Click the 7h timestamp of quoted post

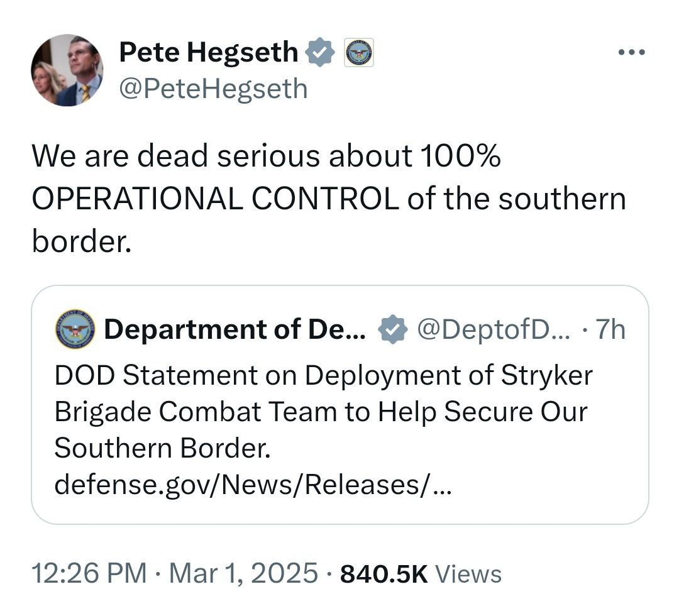610,330
